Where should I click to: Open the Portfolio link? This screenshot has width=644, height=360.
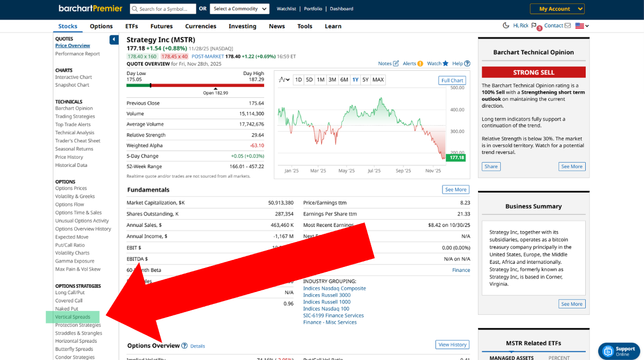pos(313,9)
